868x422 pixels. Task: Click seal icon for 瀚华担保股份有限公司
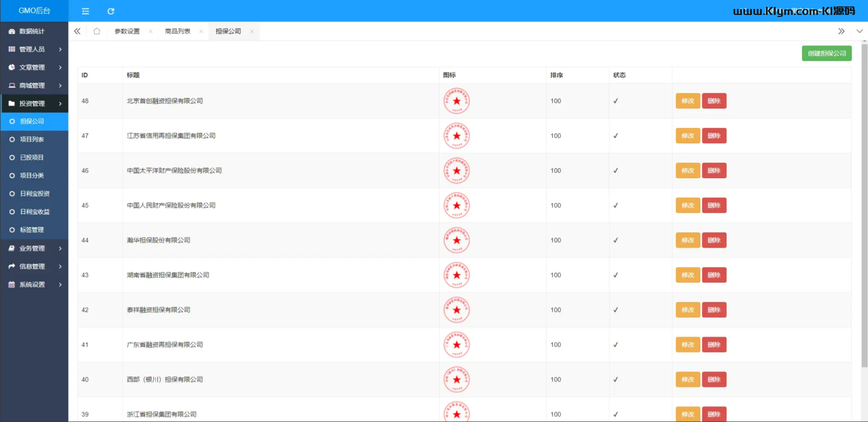tap(457, 240)
